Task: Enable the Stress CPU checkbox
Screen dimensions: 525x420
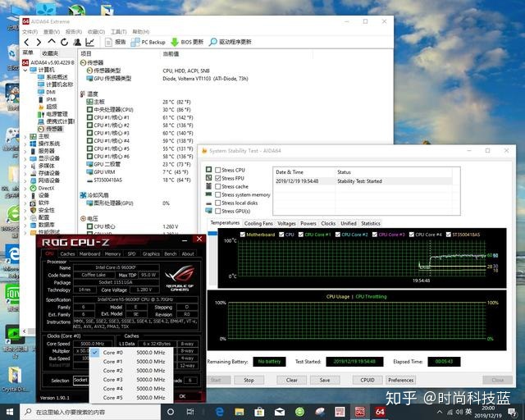Action: coord(218,170)
